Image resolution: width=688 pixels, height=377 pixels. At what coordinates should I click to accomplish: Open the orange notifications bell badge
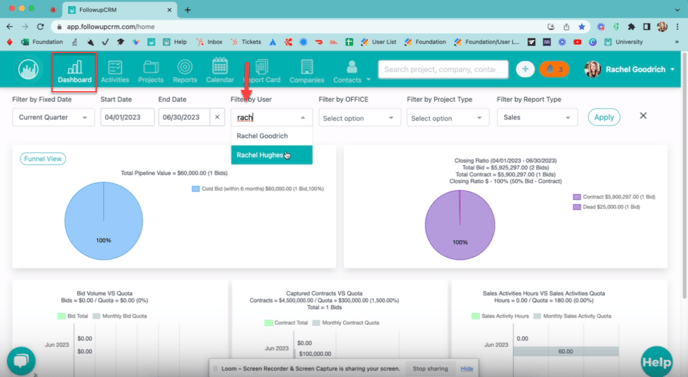[x=554, y=69]
